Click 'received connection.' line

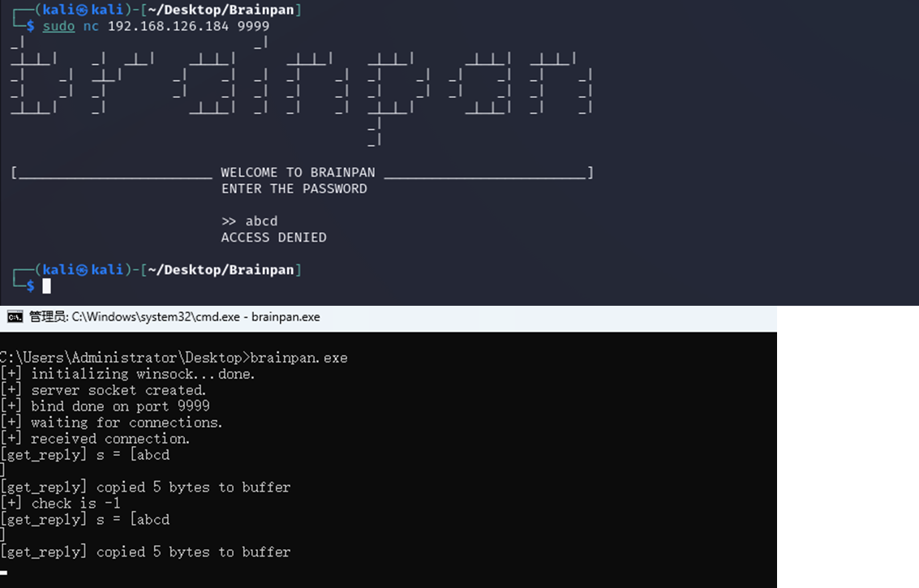point(95,439)
